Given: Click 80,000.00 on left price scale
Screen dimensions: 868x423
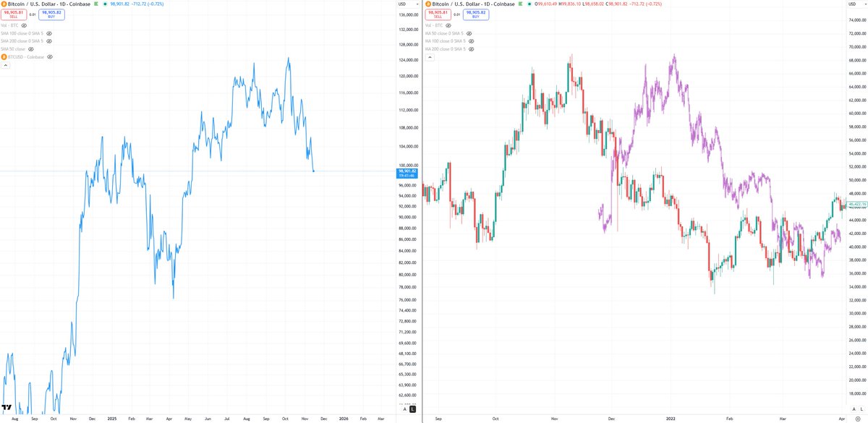Looking at the screenshot, I should click(409, 275).
